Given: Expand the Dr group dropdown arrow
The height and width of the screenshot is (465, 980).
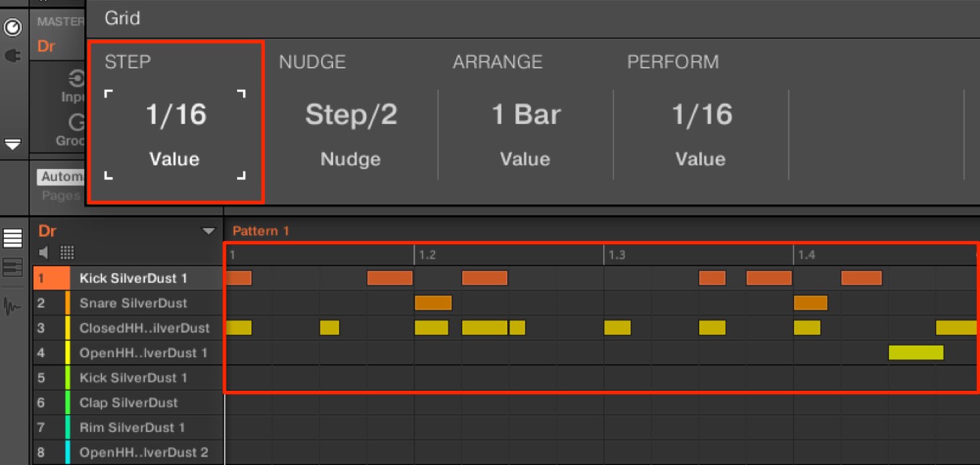Looking at the screenshot, I should coord(209,231).
